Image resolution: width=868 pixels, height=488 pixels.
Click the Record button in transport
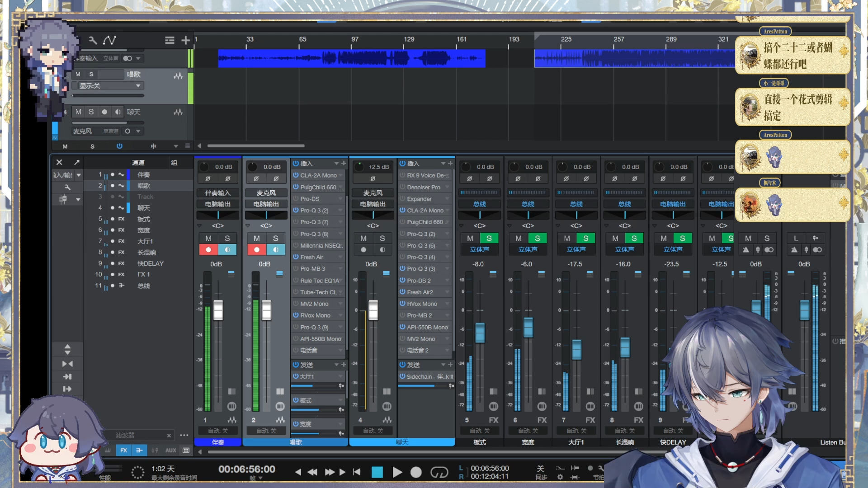416,472
